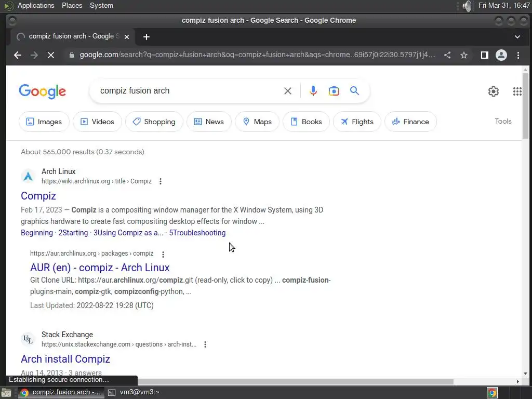Select the Chrome taskbar window button

coord(61,393)
